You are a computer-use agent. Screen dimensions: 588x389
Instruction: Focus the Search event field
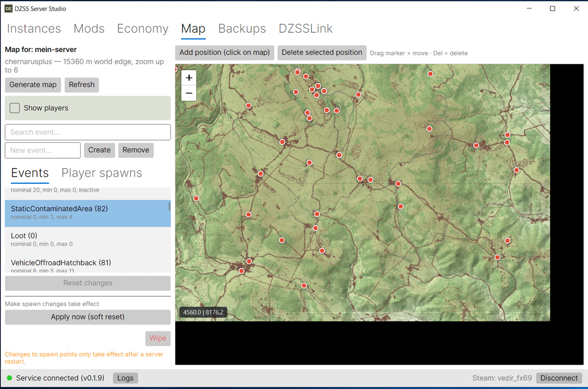(x=88, y=132)
